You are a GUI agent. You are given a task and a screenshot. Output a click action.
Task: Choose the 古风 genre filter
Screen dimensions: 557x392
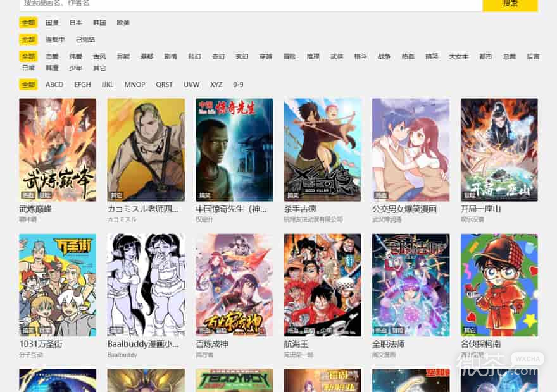pyautogui.click(x=99, y=56)
